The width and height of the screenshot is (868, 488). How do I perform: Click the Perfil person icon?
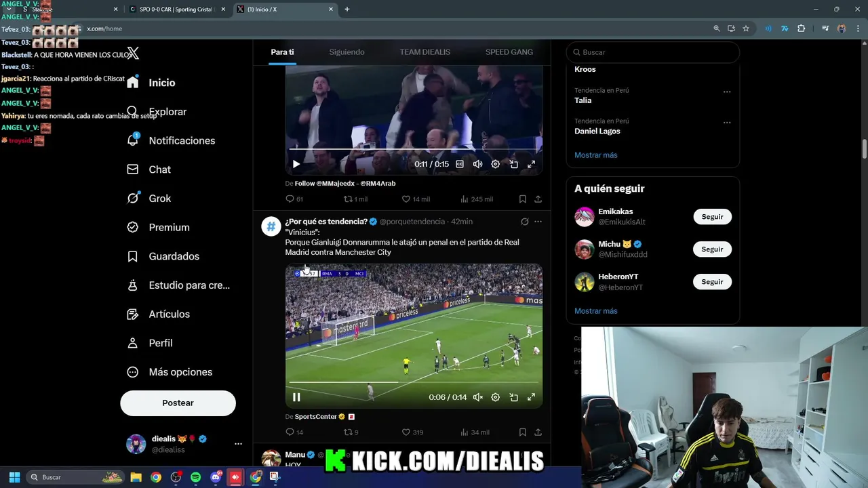(133, 343)
